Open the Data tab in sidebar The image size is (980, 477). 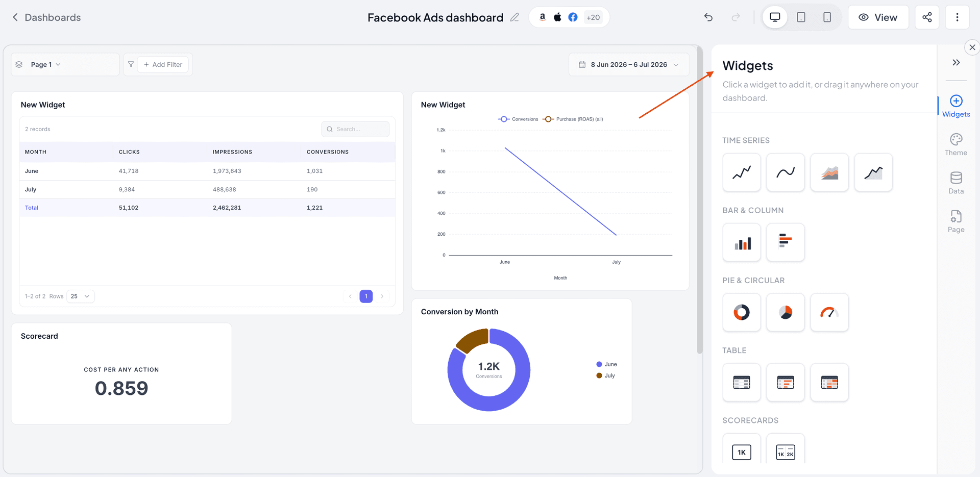[956, 183]
